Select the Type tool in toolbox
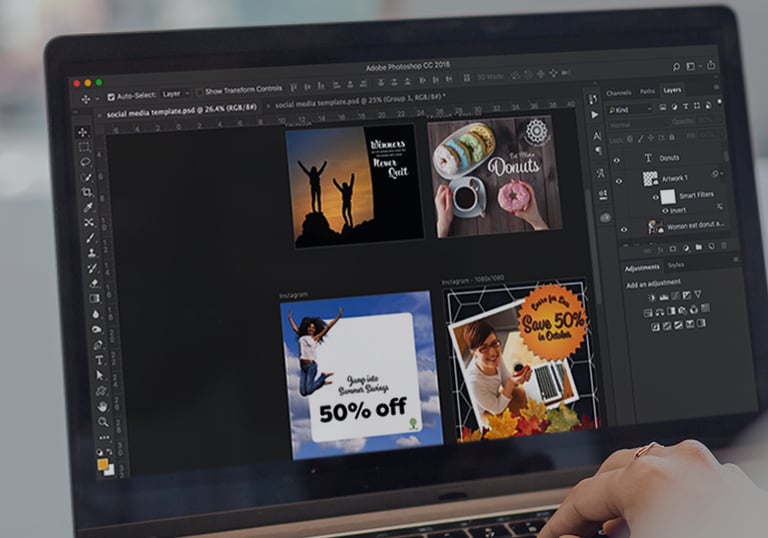This screenshot has width=768, height=538. [x=99, y=360]
